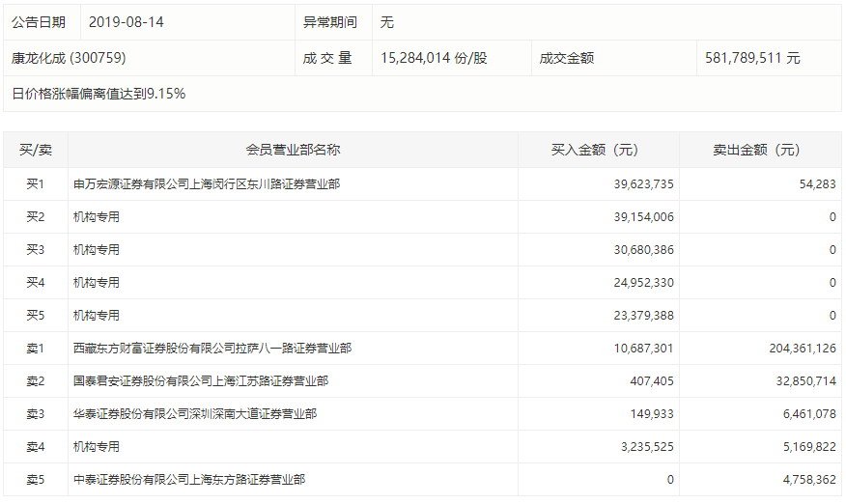
Task: Click 华泰证券 深圳深南大道营业部
Action: pos(195,414)
